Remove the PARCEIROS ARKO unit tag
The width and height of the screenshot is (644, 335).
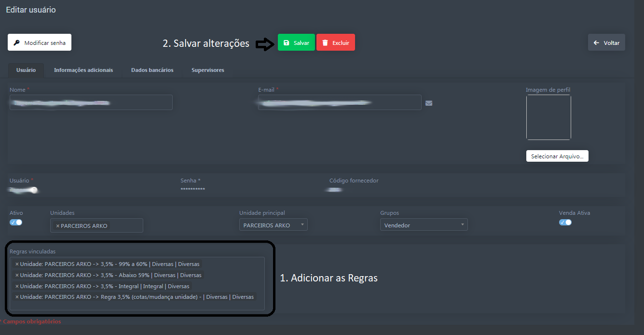(x=58, y=226)
